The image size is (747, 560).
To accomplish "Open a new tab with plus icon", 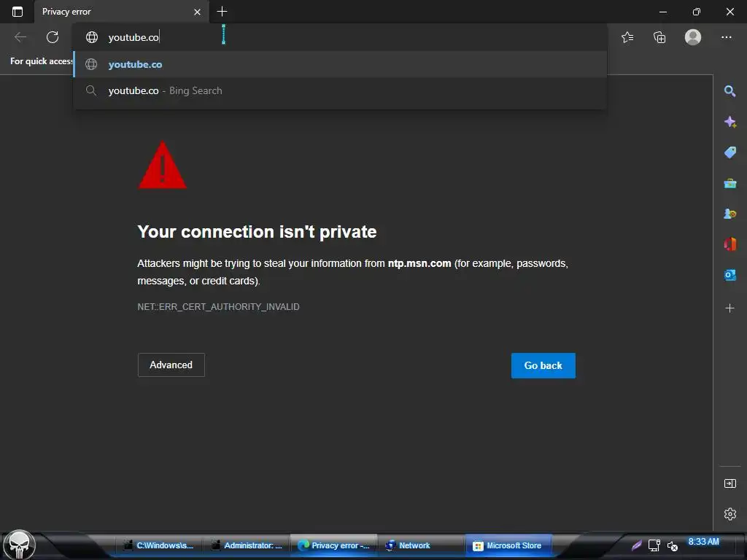I will pos(222,12).
